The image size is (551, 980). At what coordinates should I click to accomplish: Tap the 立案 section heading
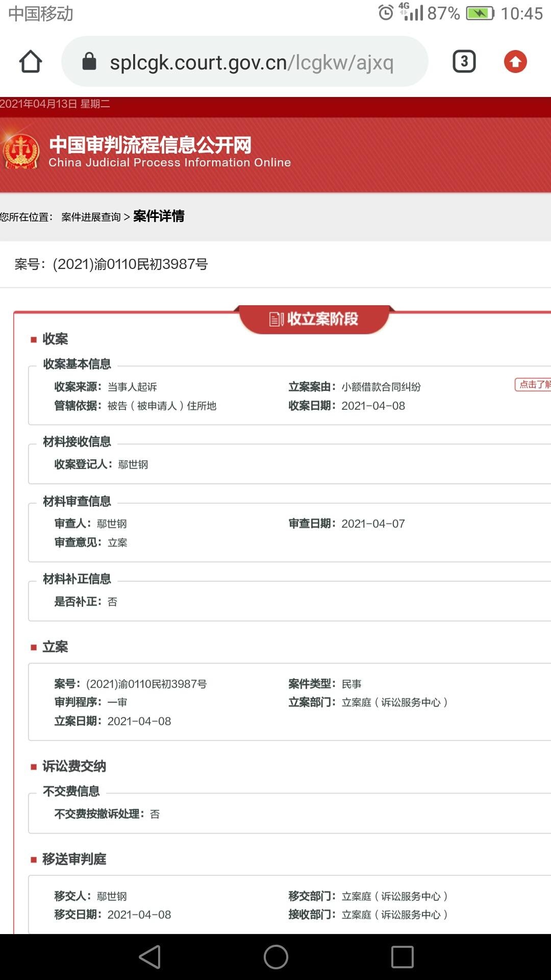point(55,647)
